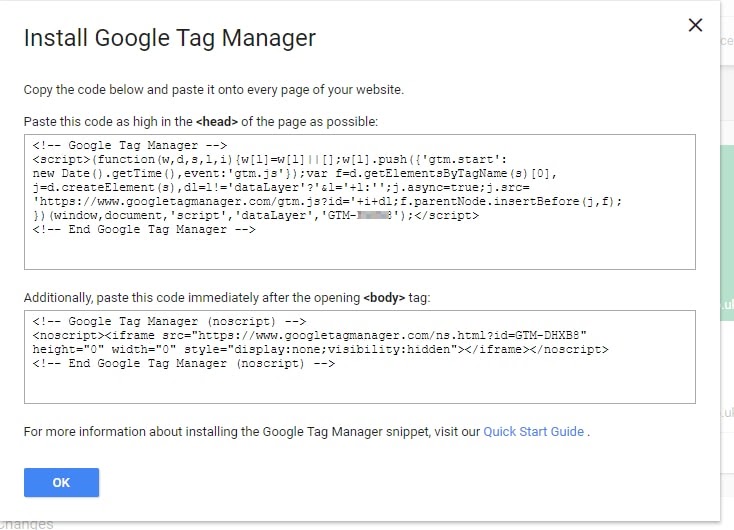Image resolution: width=734 pixels, height=530 pixels.
Task: Click the "new Date().getTime()" code line
Action: [x=295, y=173]
